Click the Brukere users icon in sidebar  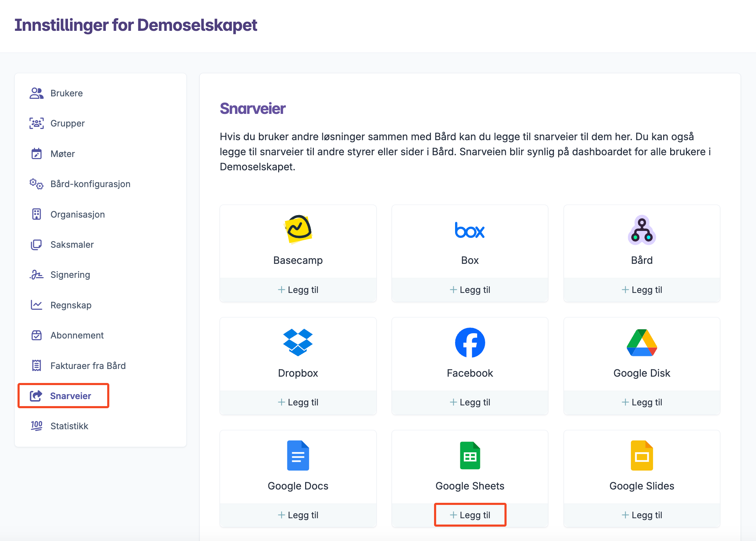tap(36, 93)
